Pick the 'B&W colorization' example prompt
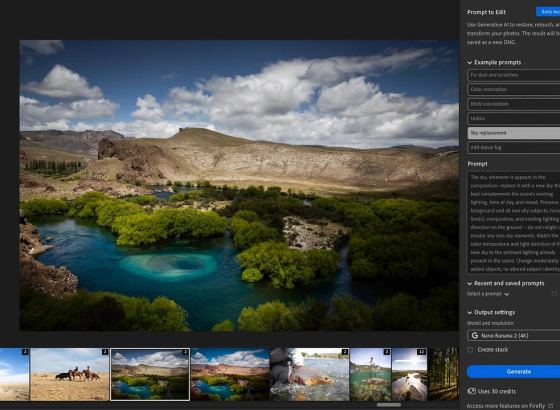 [x=514, y=104]
